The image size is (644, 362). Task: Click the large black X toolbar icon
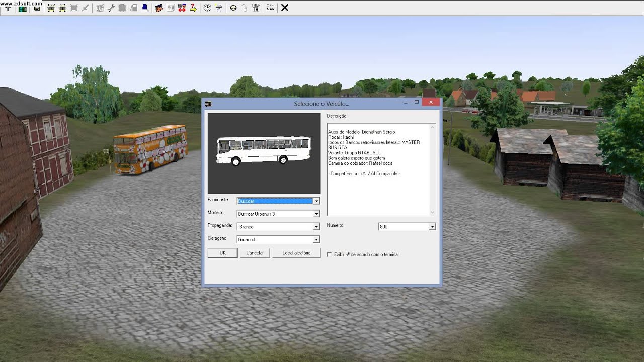click(284, 8)
